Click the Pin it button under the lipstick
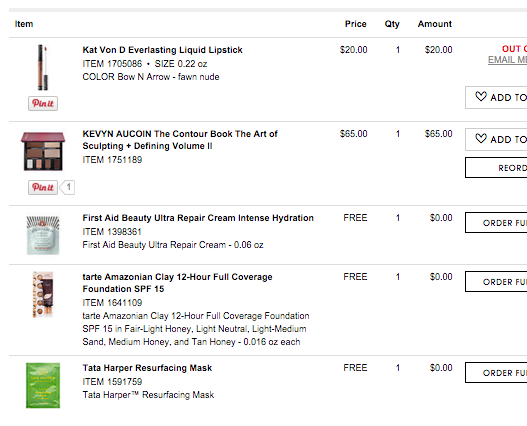The image size is (527, 426). (x=43, y=103)
